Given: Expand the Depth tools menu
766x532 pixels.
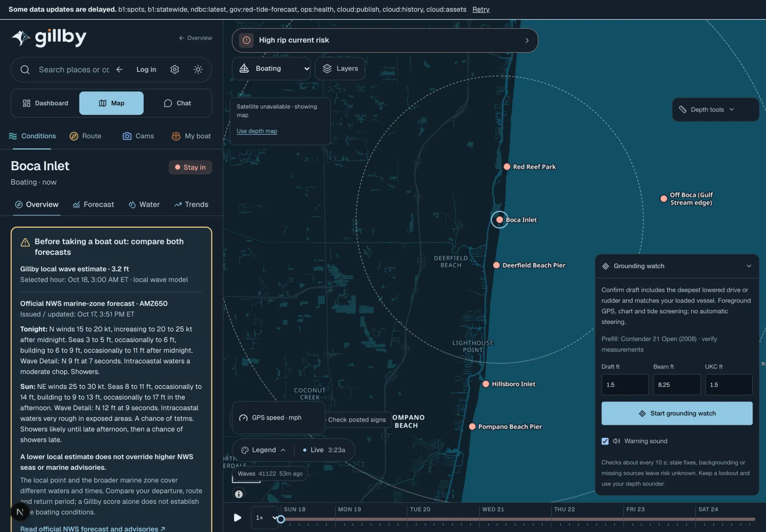Looking at the screenshot, I should [x=715, y=110].
